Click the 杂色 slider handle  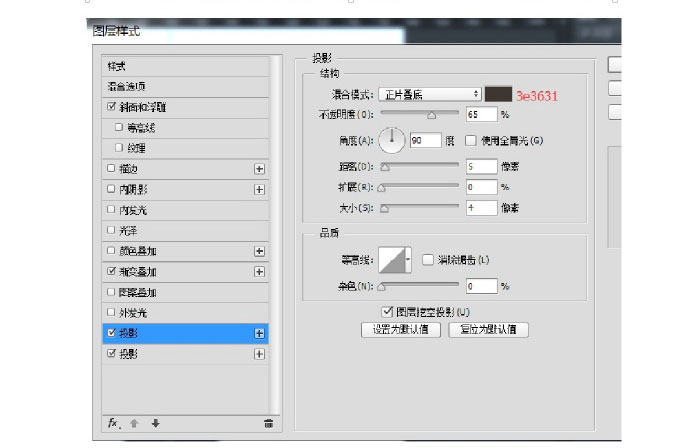[382, 287]
